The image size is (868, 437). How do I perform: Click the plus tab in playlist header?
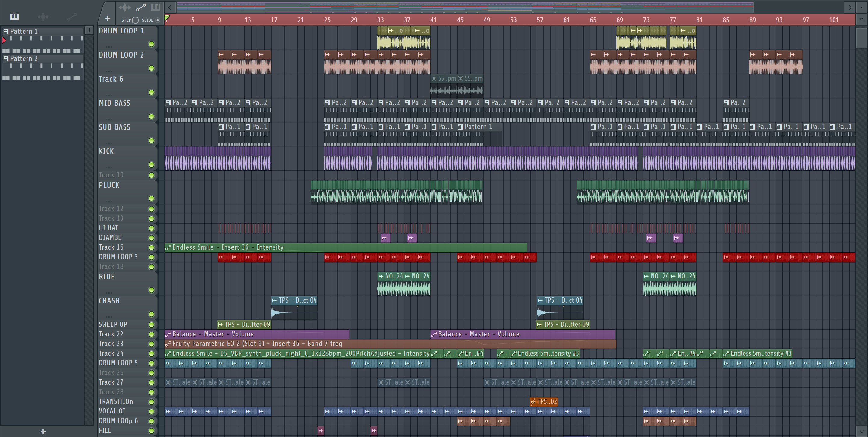pos(108,18)
